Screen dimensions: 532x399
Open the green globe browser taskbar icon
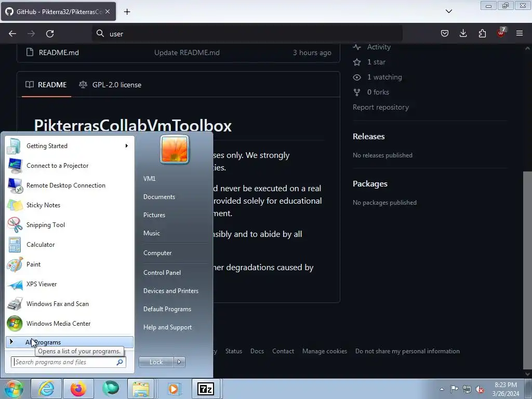click(111, 389)
